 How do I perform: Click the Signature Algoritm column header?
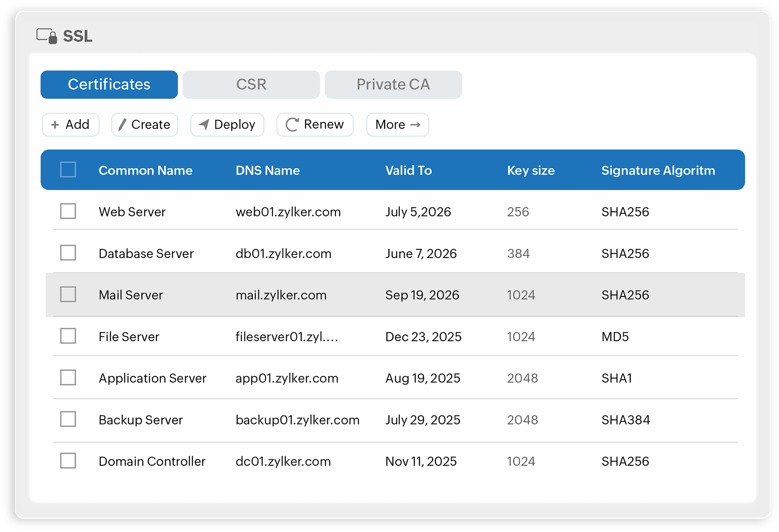point(658,170)
